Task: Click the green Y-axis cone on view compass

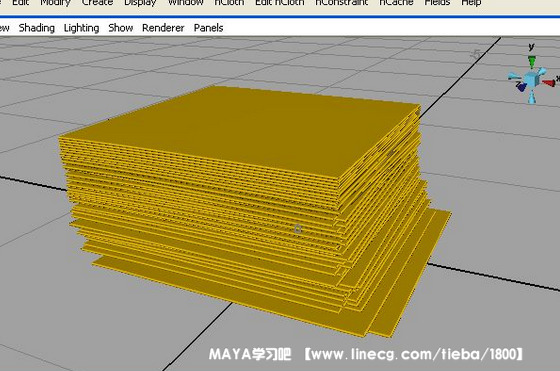Action: (x=532, y=61)
